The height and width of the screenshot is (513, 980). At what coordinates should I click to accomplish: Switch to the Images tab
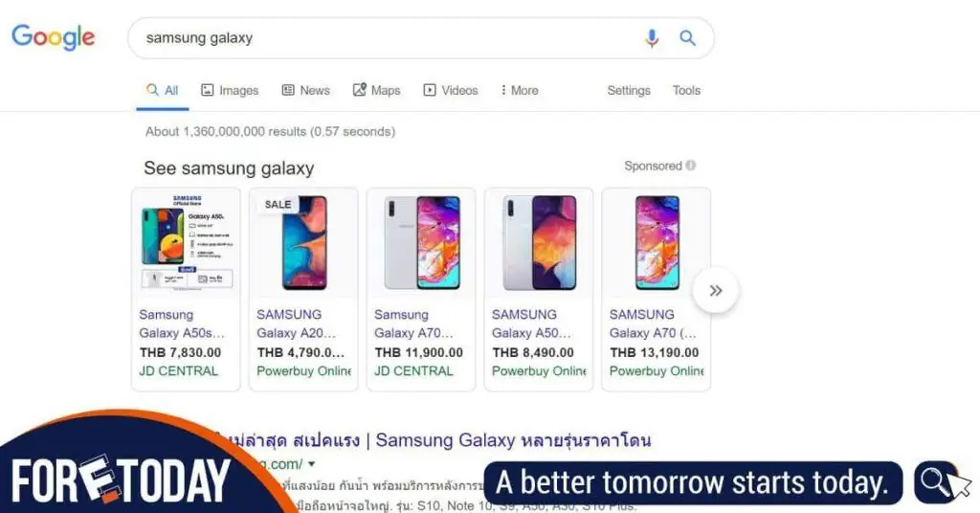click(230, 91)
